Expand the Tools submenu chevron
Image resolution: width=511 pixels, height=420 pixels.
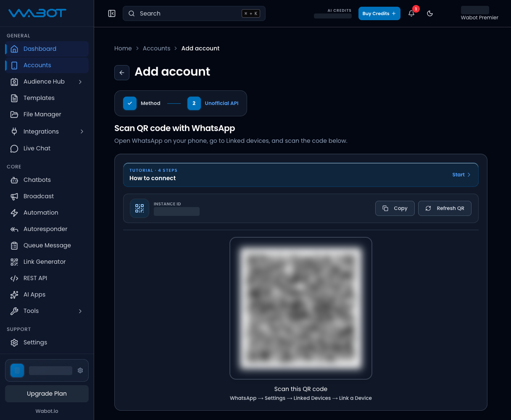point(80,311)
